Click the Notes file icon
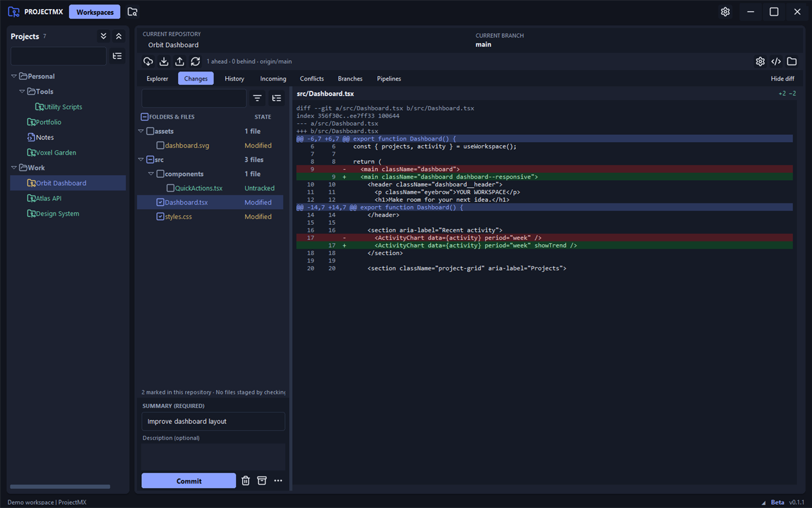The height and width of the screenshot is (508, 812). [31, 137]
